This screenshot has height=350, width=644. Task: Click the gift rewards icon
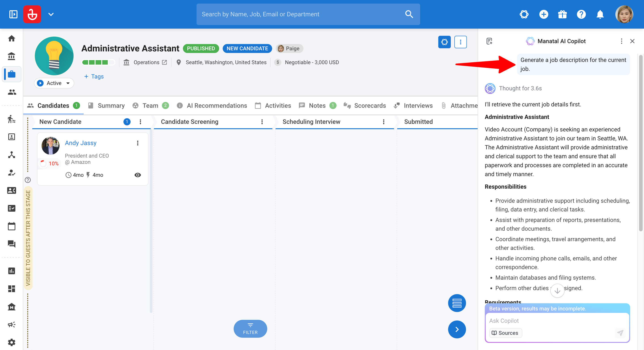pyautogui.click(x=563, y=14)
